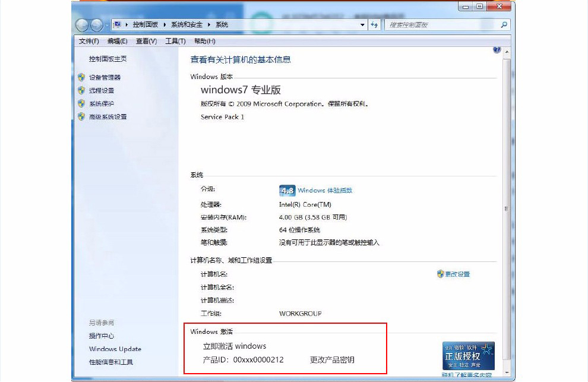Expand the breadcrumb arrow before 控制面板

coord(127,25)
